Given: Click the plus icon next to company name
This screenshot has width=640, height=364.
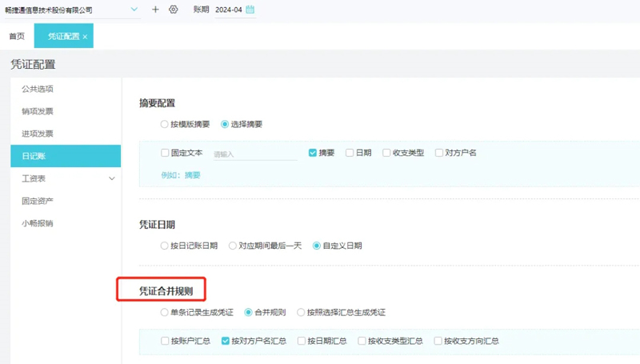Looking at the screenshot, I should click(155, 10).
